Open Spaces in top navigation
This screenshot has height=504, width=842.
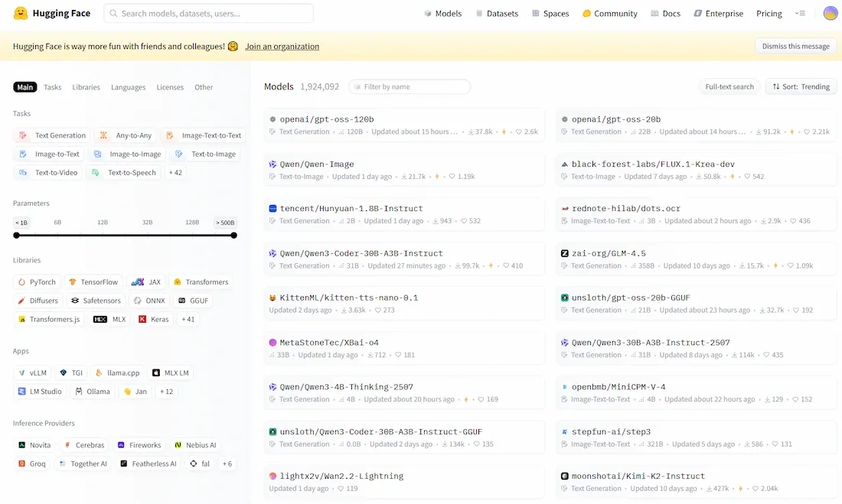click(550, 14)
